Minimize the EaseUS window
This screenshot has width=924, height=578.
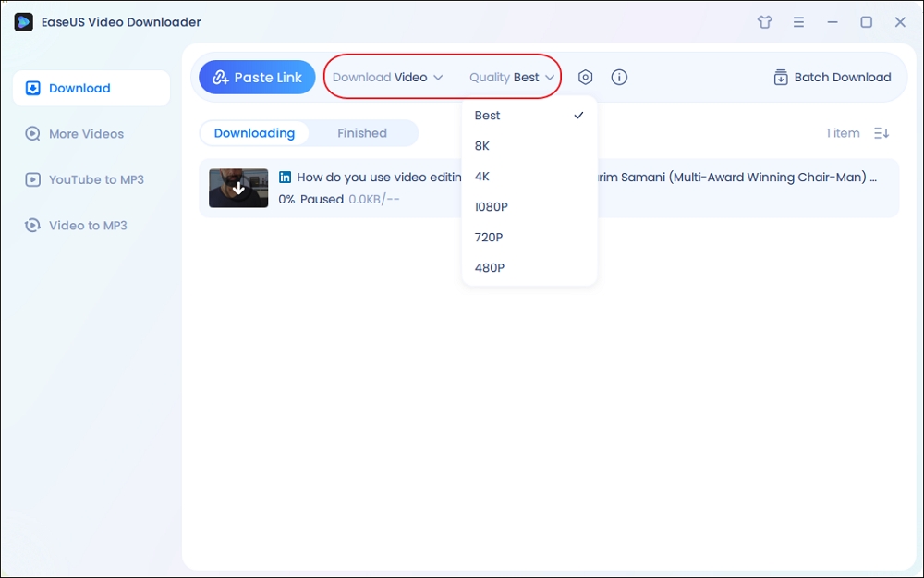click(833, 22)
